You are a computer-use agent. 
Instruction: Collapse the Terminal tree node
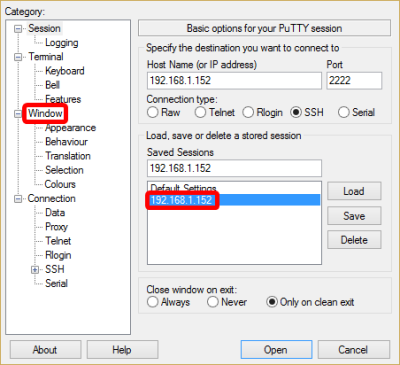[18, 57]
